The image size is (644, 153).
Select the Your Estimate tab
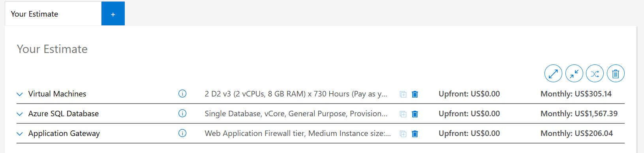click(x=53, y=14)
